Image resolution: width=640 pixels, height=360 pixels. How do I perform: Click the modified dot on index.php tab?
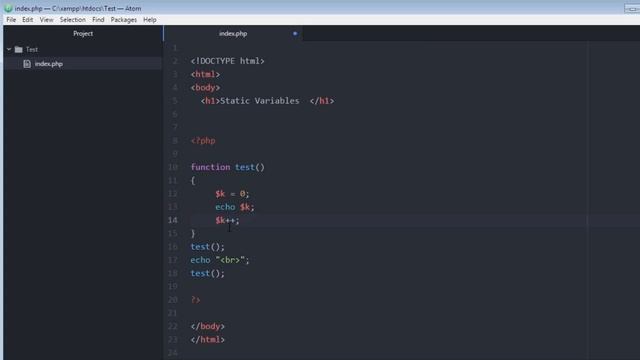[295, 33]
